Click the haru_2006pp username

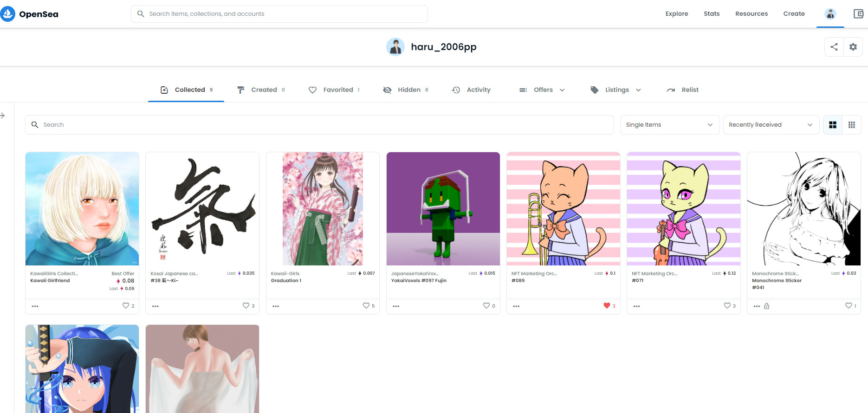click(x=444, y=47)
